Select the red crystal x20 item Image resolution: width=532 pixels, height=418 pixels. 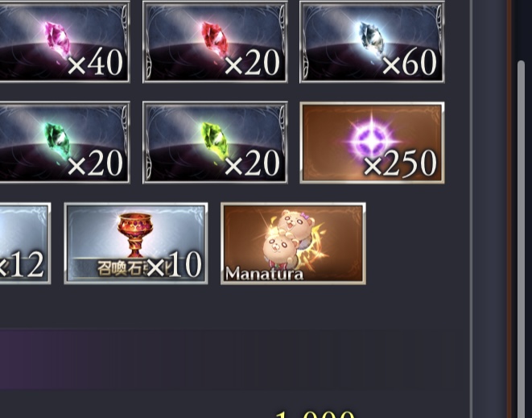point(215,41)
